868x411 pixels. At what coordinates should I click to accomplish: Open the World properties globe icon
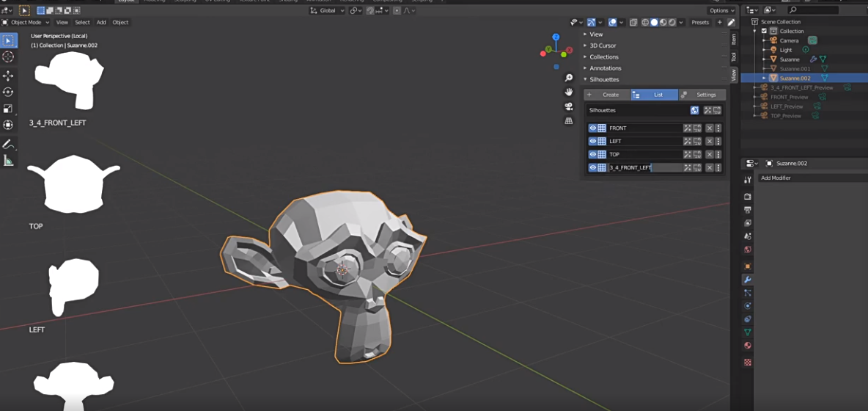coord(748,250)
